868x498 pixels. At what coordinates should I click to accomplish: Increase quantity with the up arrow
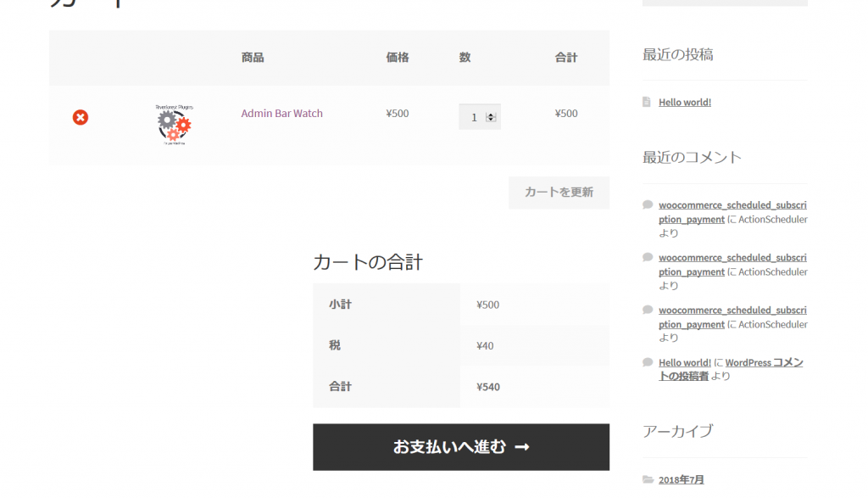[x=491, y=115]
